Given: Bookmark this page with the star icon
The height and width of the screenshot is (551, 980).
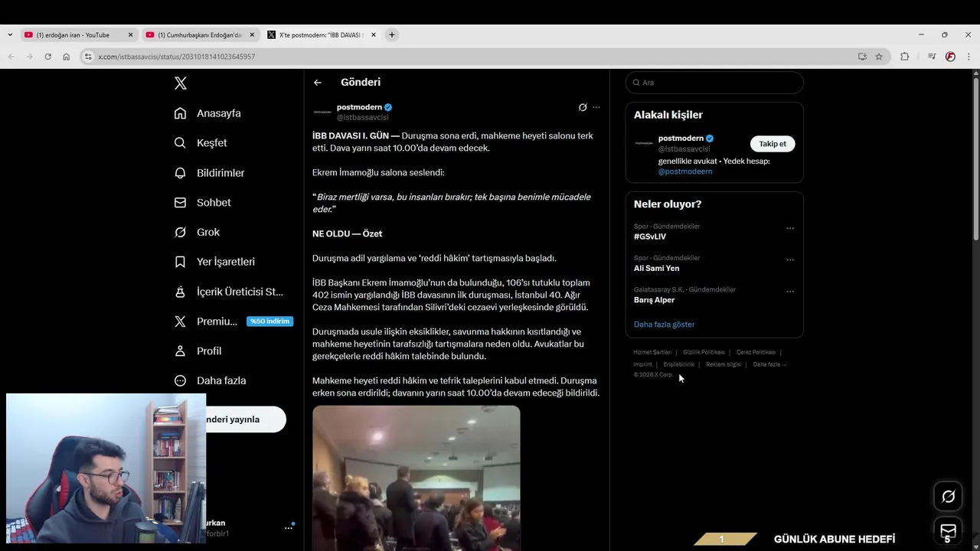Looking at the screenshot, I should (x=879, y=57).
